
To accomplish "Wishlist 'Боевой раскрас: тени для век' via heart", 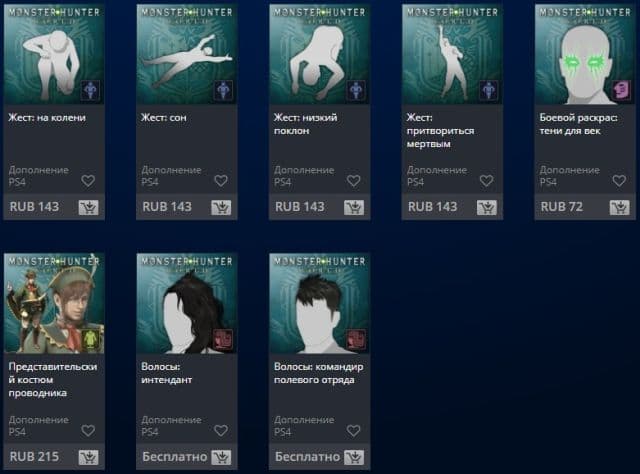I will (x=619, y=180).
